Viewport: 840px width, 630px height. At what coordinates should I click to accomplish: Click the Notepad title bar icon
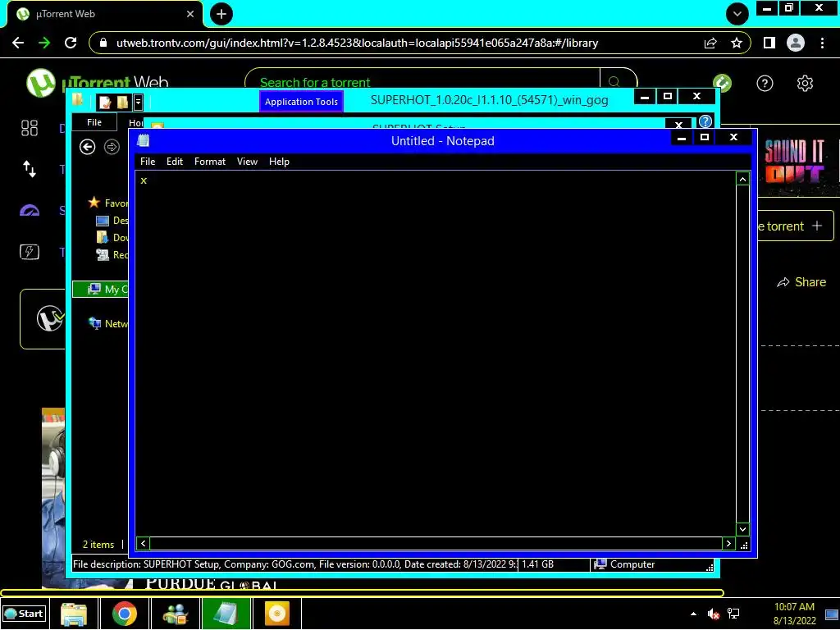tap(143, 140)
